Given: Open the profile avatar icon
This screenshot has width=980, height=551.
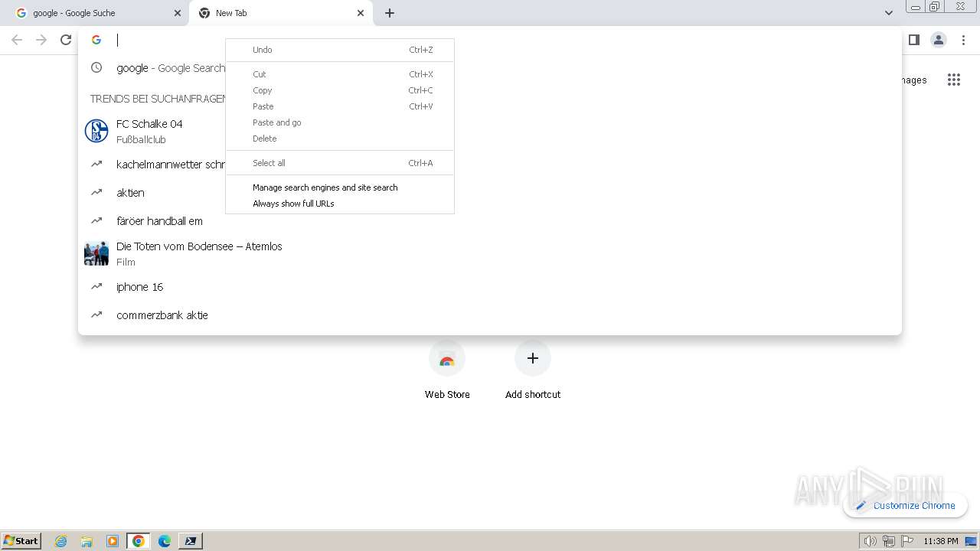Looking at the screenshot, I should 939,40.
